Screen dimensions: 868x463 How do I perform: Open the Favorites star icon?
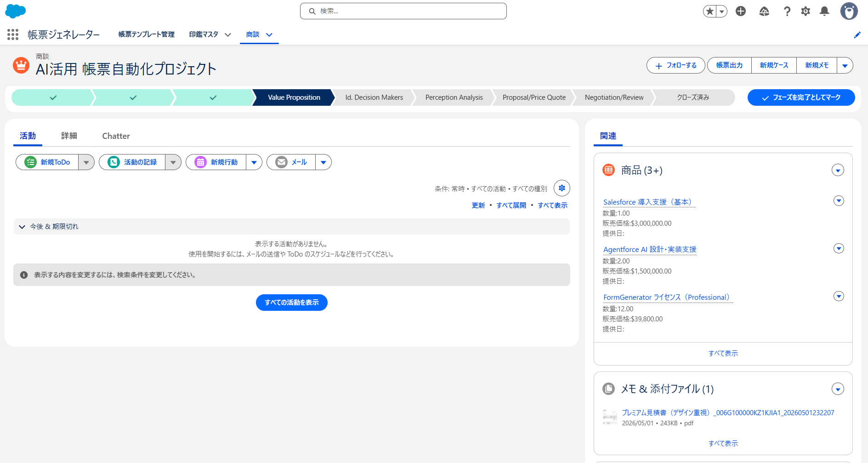pyautogui.click(x=710, y=11)
